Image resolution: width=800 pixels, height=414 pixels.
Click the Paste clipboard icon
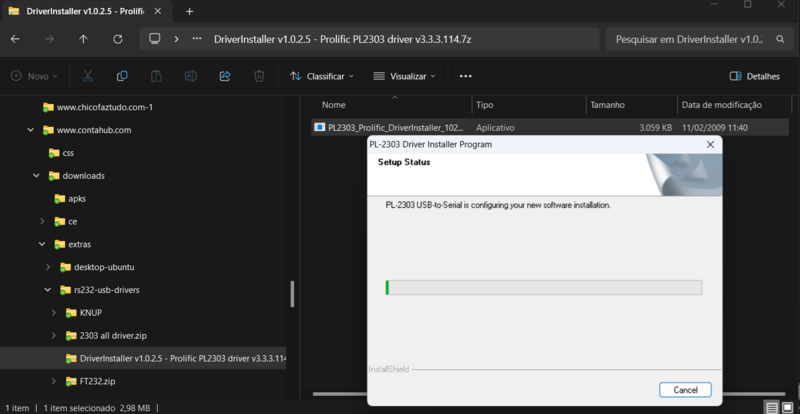tap(156, 76)
